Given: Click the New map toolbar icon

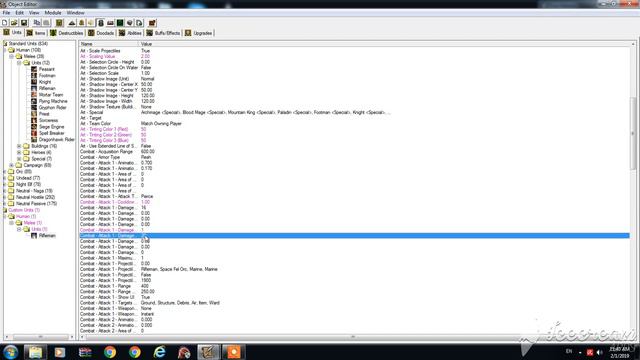Looking at the screenshot, I should pyautogui.click(x=5, y=23).
